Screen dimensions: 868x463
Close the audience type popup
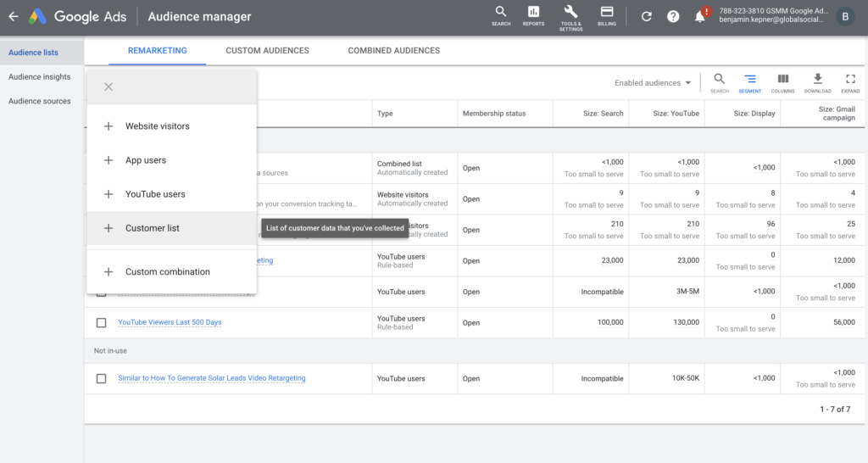(108, 87)
